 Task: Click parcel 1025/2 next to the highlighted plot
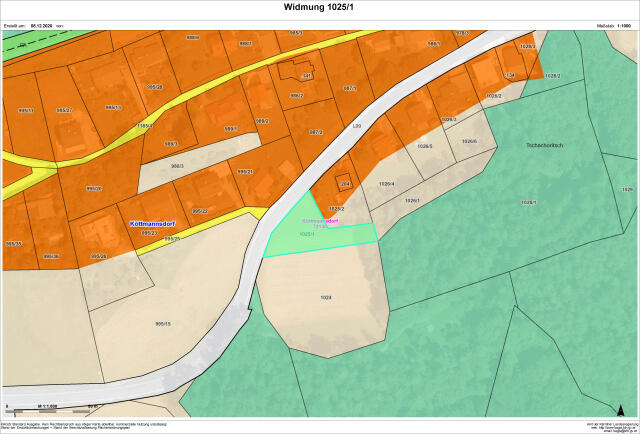coord(337,208)
